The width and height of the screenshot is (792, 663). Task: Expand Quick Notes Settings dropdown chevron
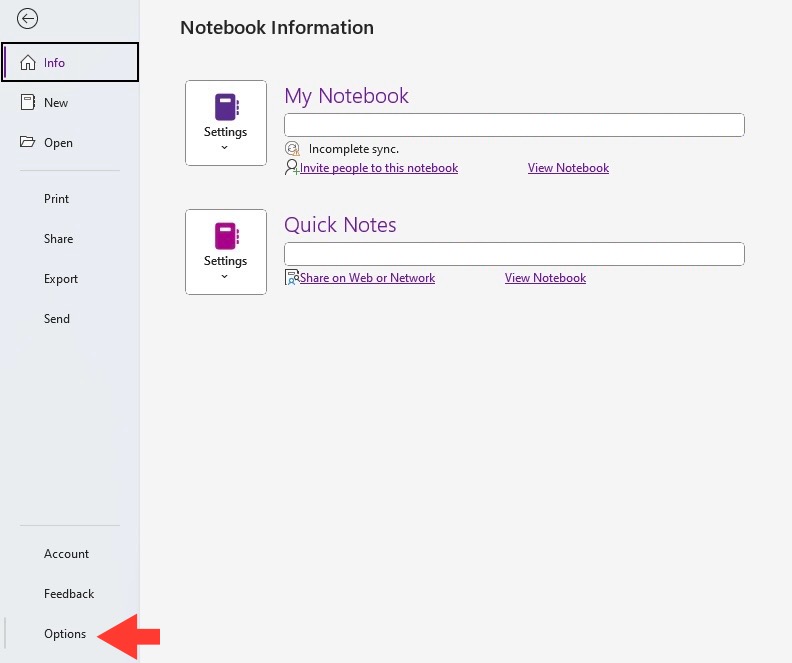pyautogui.click(x=225, y=276)
